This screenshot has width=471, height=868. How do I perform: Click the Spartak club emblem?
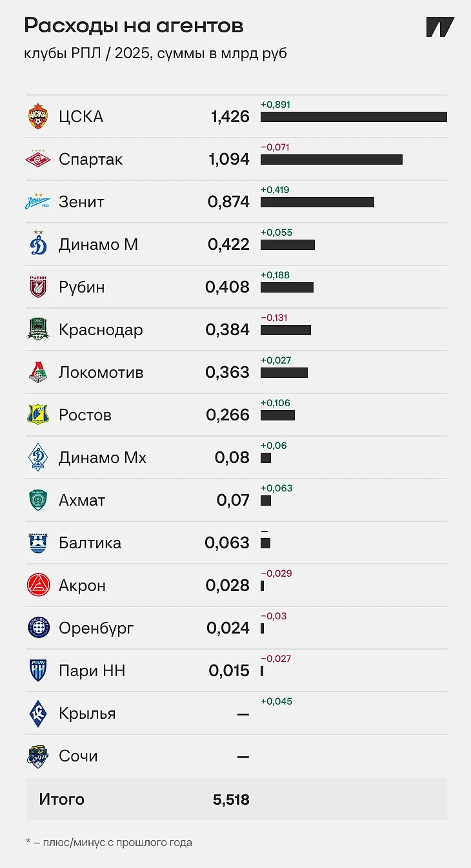pos(38,159)
